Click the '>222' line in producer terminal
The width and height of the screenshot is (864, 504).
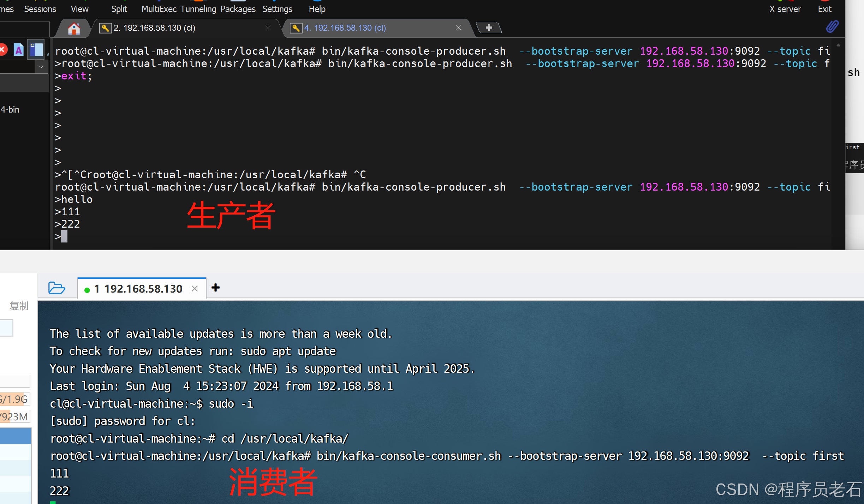tap(67, 224)
